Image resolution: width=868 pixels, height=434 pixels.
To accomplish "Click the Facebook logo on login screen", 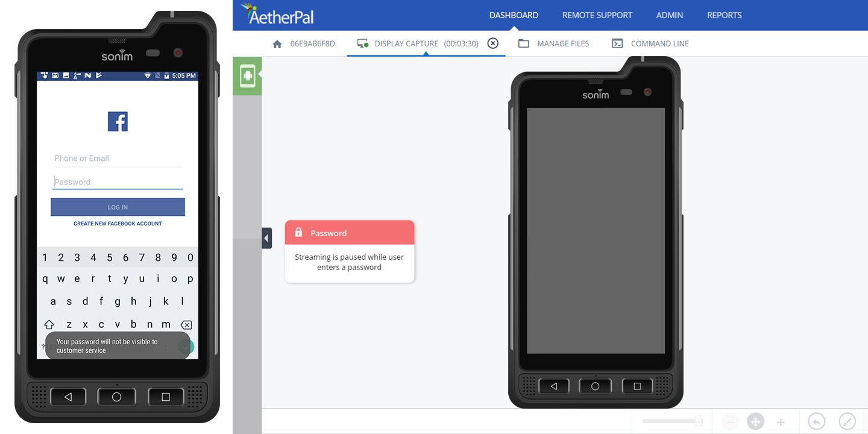I will [x=118, y=121].
